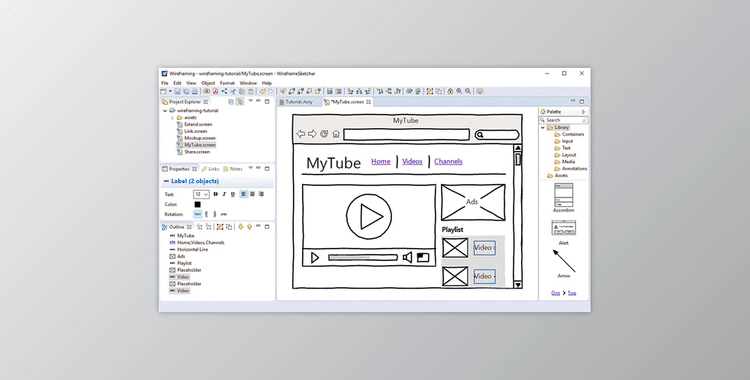Click Move Down arrow in Outline toolbar
The width and height of the screenshot is (750, 380).
point(241,226)
